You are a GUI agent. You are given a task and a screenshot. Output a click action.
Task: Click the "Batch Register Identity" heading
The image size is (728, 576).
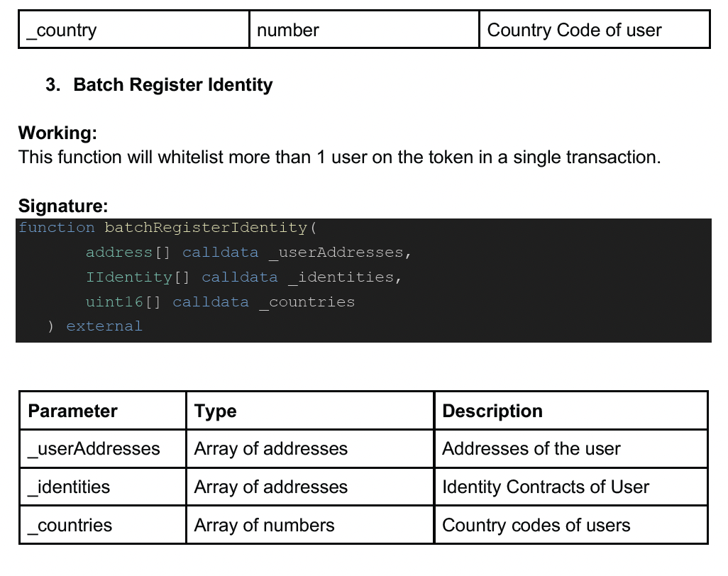[172, 85]
